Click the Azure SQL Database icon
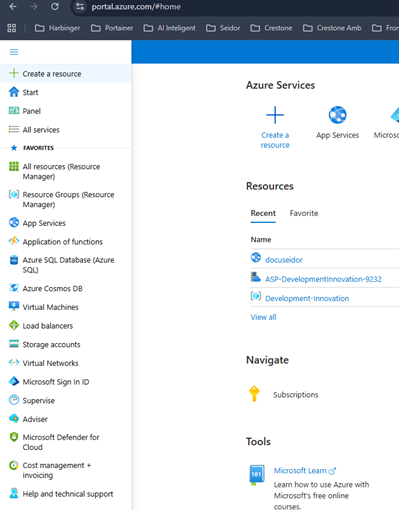The width and height of the screenshot is (399, 510). (x=14, y=260)
